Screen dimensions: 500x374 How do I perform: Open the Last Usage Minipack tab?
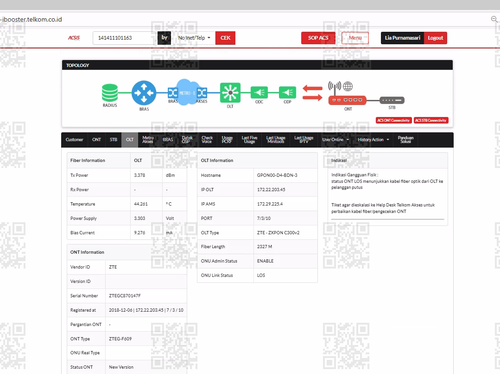click(276, 140)
